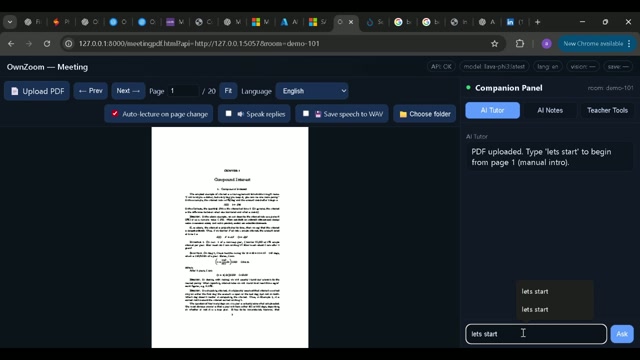The height and width of the screenshot is (360, 640).
Task: Select the AI Tutor tab
Action: [x=492, y=110]
